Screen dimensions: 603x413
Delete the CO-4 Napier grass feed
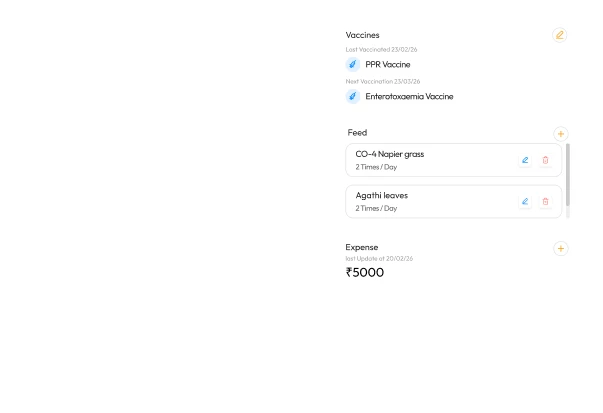(x=545, y=160)
